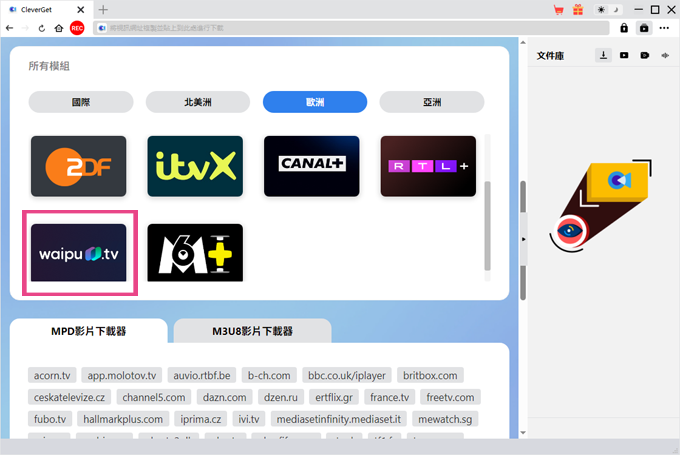Image resolution: width=680 pixels, height=455 pixels.
Task: Click the main page vertical scrollbar thumb
Action: pyautogui.click(x=523, y=240)
